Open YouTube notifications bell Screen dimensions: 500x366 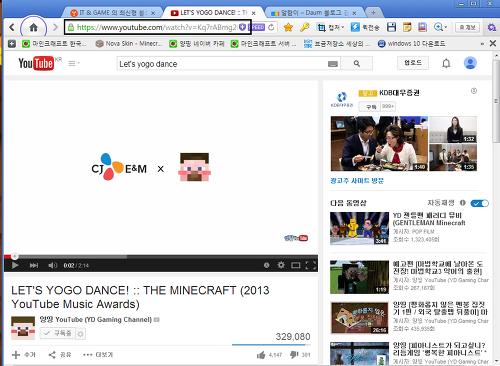click(446, 63)
